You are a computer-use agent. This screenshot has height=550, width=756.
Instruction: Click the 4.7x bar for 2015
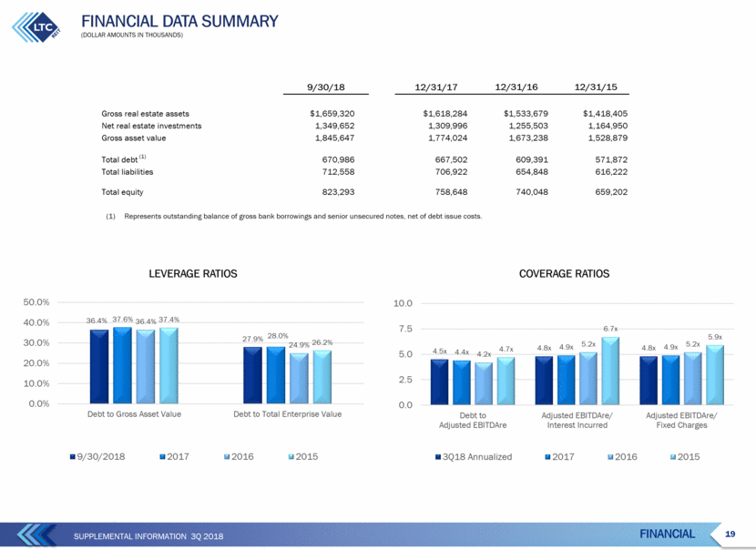pos(506,381)
